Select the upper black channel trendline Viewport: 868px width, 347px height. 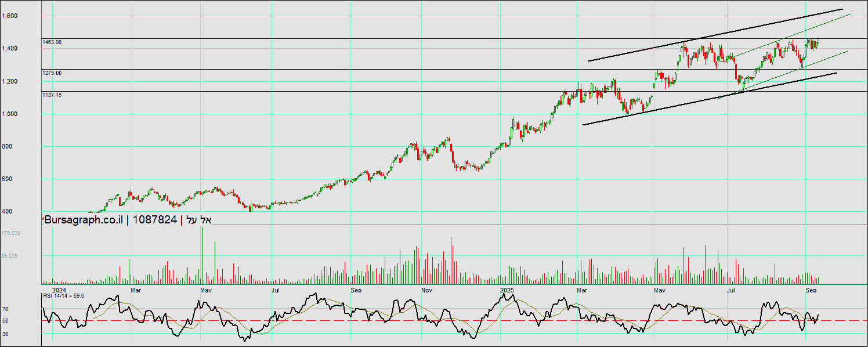click(715, 35)
